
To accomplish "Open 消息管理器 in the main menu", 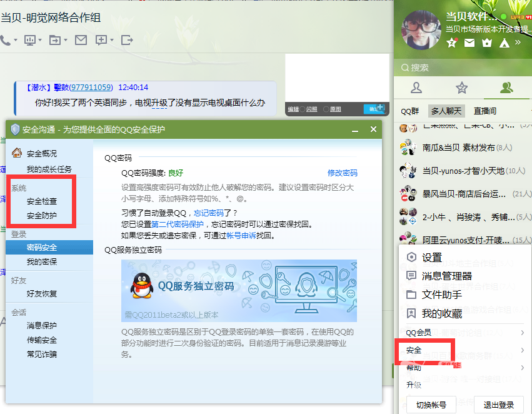I will (465, 276).
